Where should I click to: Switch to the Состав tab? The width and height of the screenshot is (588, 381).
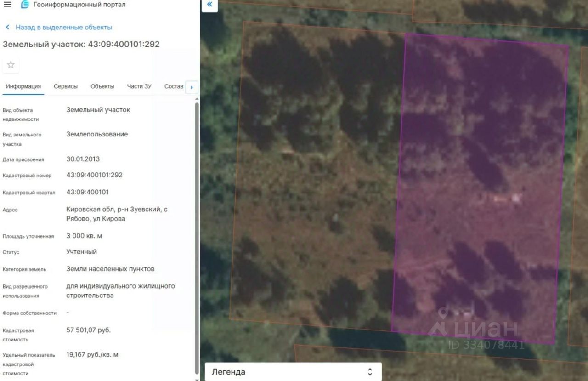[174, 86]
